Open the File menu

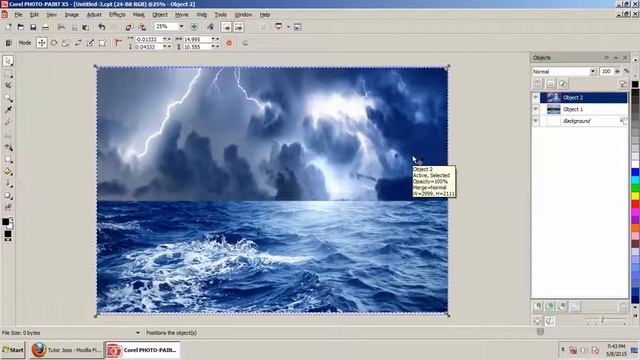(x=18, y=15)
